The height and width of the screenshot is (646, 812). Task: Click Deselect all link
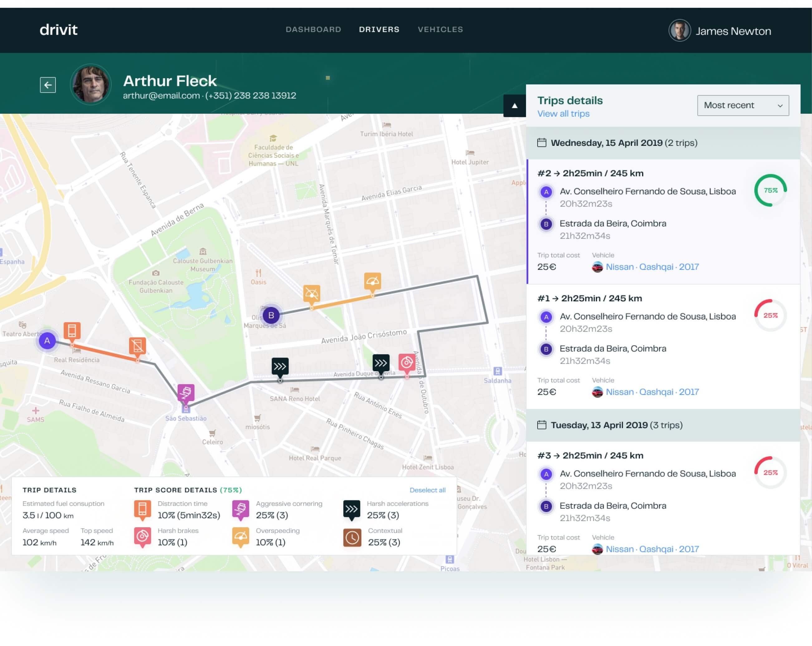pyautogui.click(x=427, y=490)
